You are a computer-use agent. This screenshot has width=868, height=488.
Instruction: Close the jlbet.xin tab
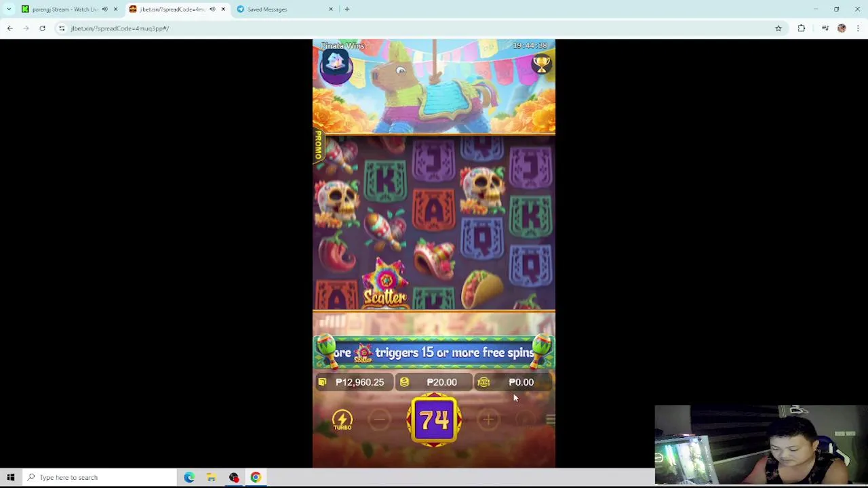[223, 9]
